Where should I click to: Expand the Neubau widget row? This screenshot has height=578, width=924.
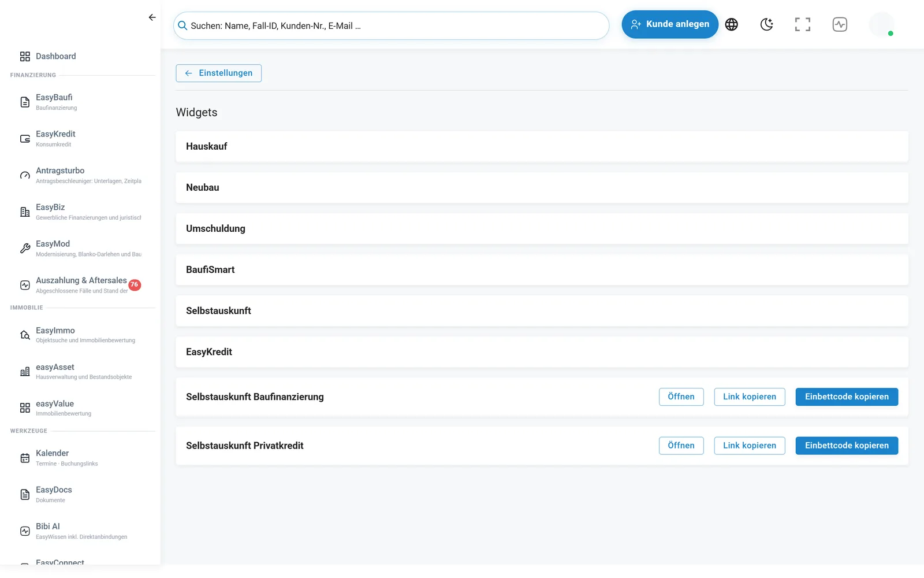(x=542, y=187)
